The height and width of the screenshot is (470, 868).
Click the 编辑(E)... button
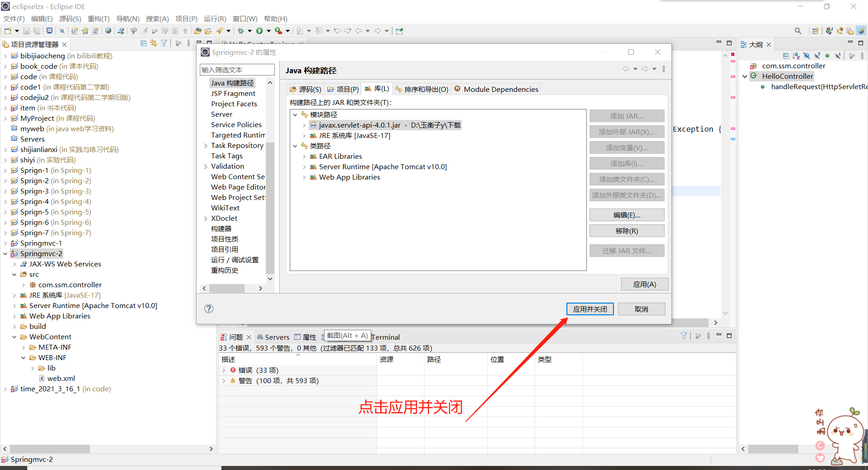pyautogui.click(x=627, y=215)
